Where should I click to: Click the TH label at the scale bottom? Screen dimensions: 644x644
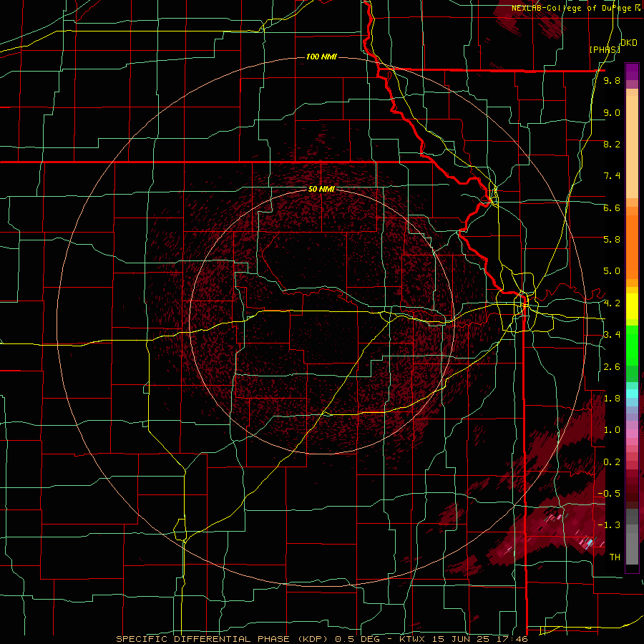tap(615, 557)
